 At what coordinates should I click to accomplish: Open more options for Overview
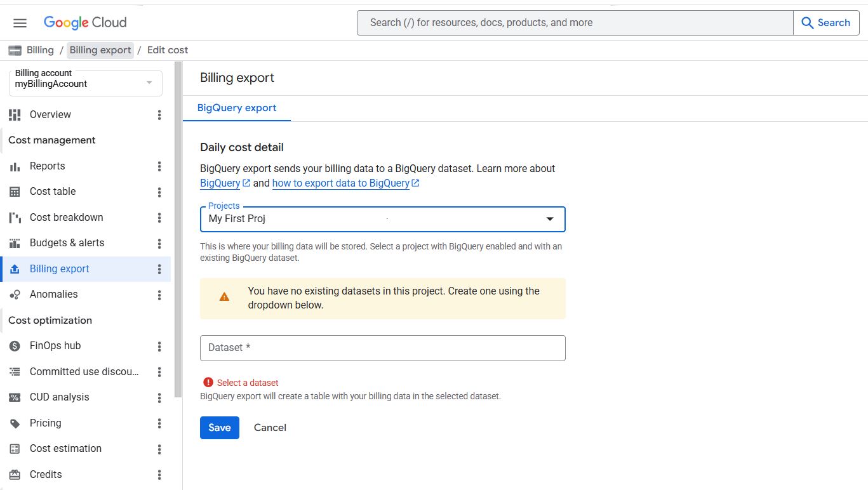tap(159, 115)
